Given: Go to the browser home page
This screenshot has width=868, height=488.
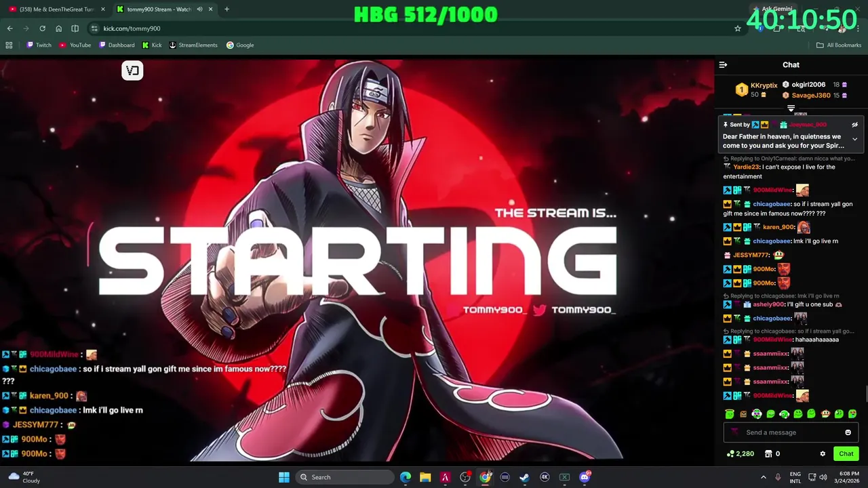Looking at the screenshot, I should [x=58, y=28].
